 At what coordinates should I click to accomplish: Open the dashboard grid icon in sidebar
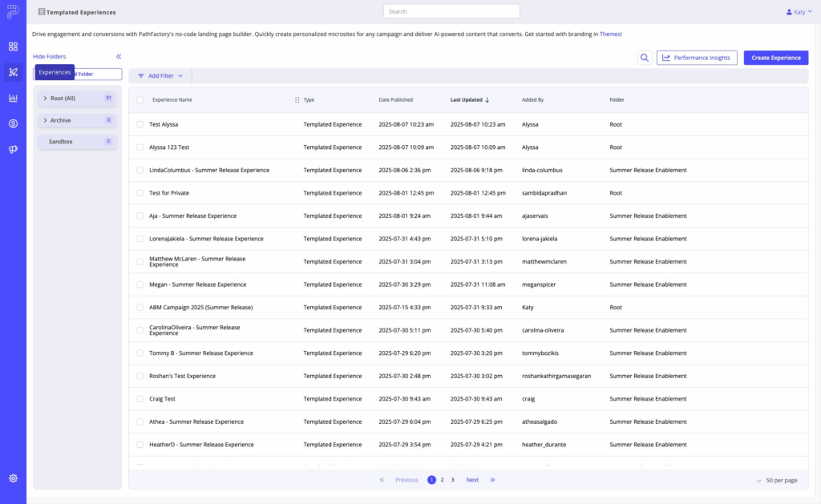13,46
